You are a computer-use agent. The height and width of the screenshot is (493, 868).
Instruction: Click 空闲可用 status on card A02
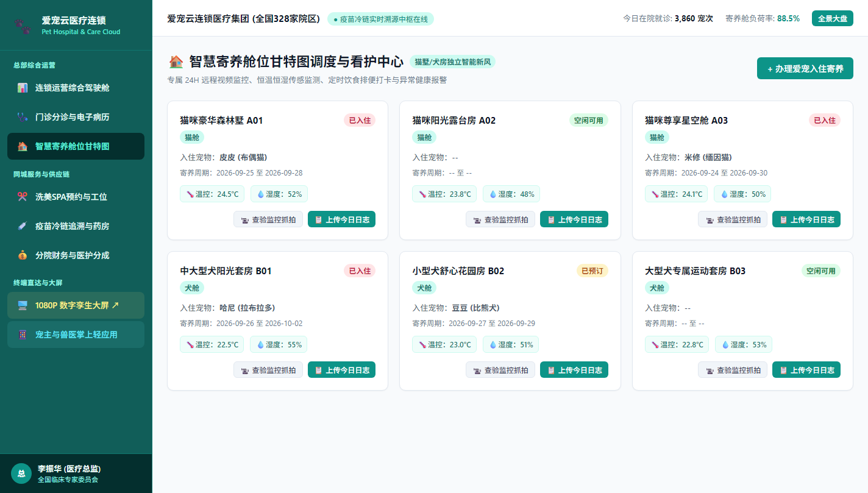coord(588,120)
